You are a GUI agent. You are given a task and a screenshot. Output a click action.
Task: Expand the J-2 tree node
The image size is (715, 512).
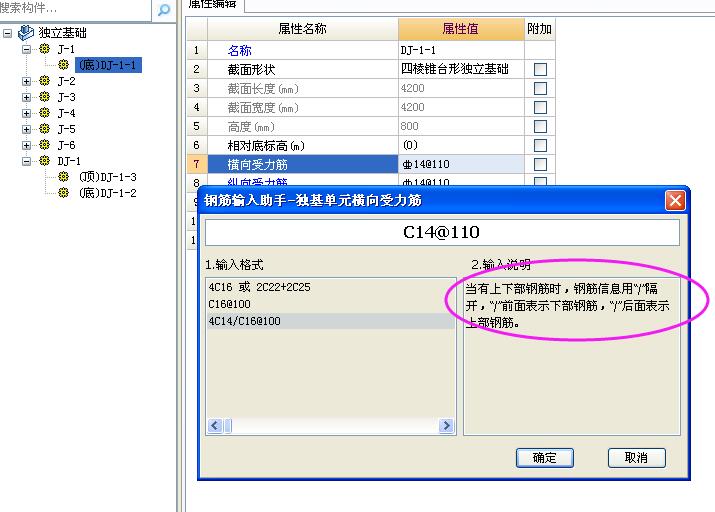tap(26, 82)
